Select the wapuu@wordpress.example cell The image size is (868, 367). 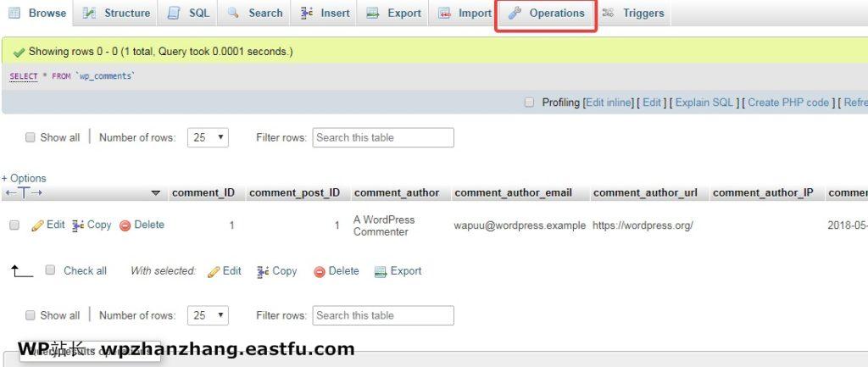520,225
